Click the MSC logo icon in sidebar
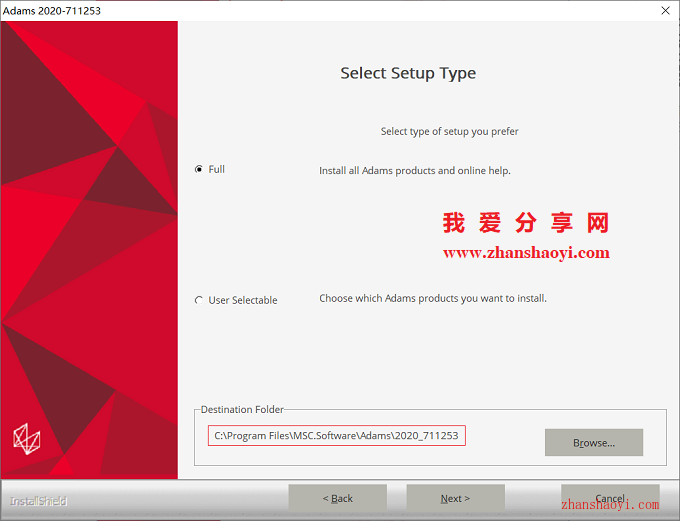 (x=27, y=439)
